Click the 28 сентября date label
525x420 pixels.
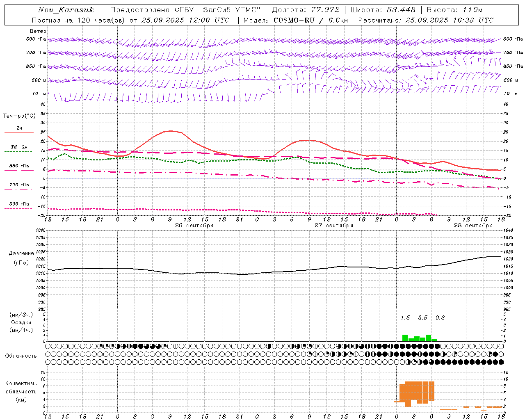click(x=473, y=226)
